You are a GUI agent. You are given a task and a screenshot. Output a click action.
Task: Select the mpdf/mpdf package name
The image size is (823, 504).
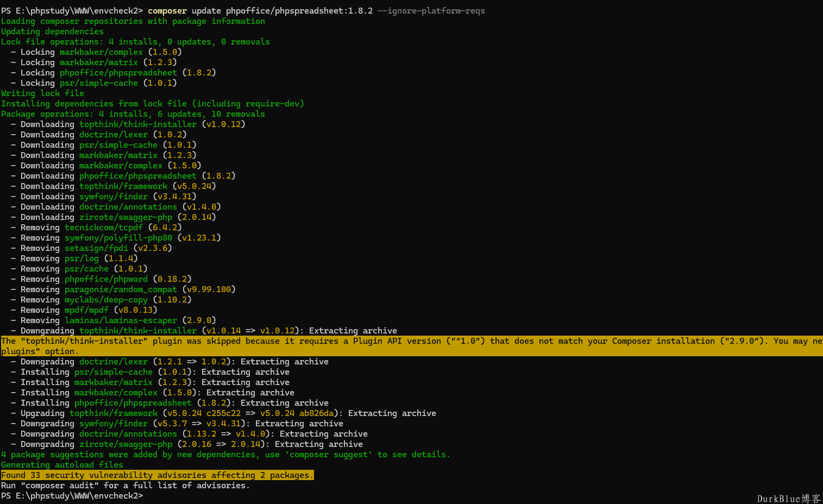click(86, 310)
